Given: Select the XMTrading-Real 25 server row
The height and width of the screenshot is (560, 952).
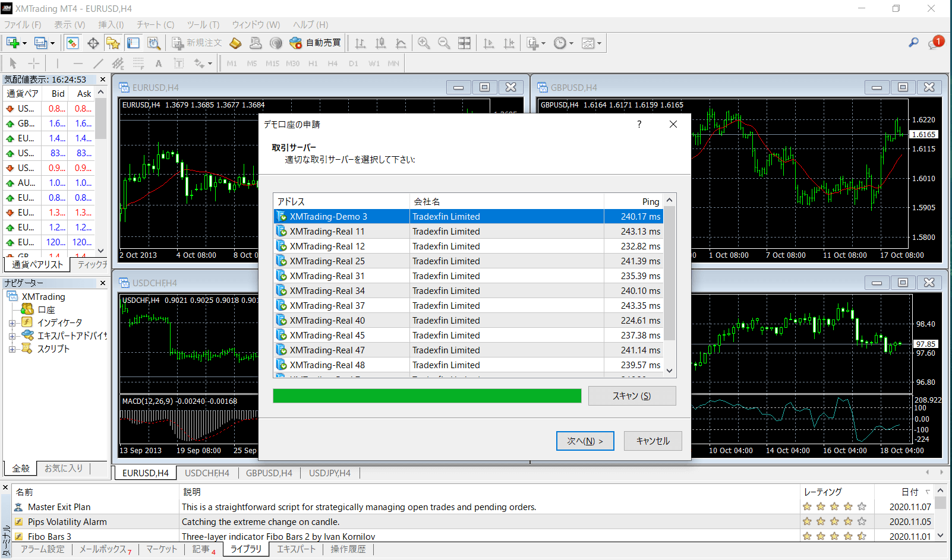Looking at the screenshot, I should point(327,261).
